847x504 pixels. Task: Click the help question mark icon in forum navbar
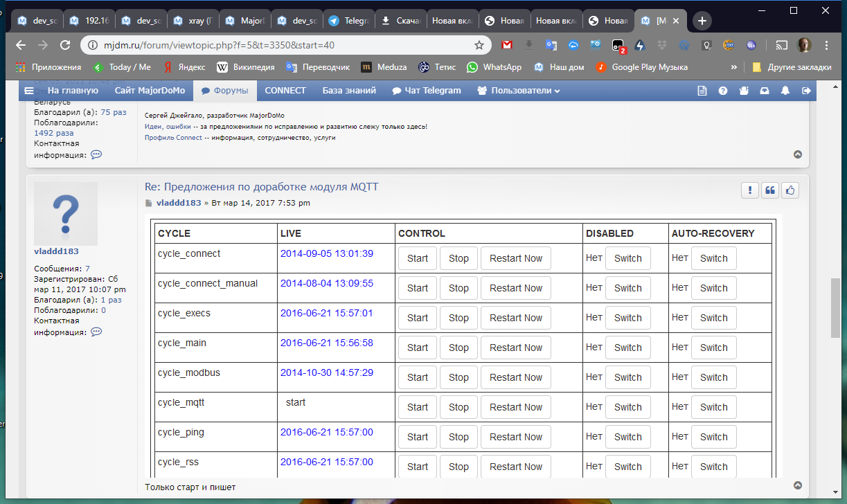click(723, 91)
